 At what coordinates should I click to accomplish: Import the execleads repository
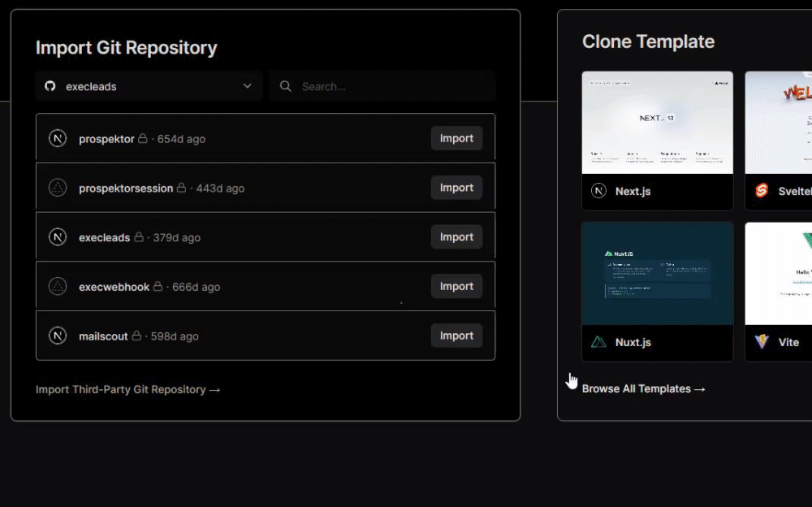456,237
